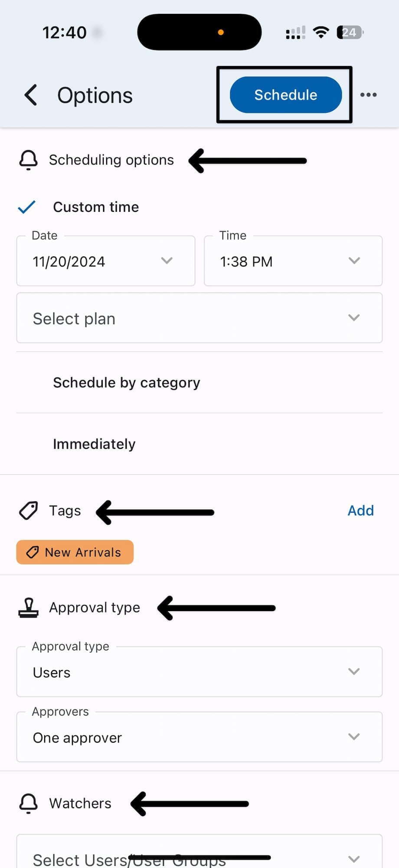Tap the back arrow icon

[x=31, y=95]
